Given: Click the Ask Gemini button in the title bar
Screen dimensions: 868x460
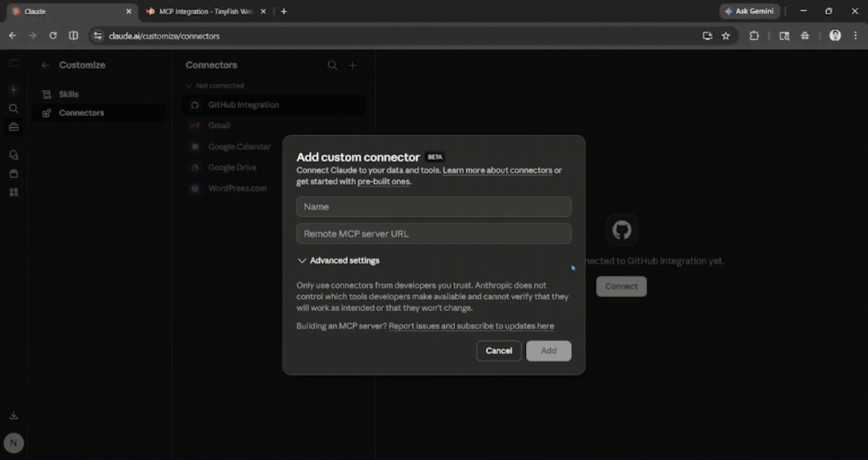Looking at the screenshot, I should (749, 11).
